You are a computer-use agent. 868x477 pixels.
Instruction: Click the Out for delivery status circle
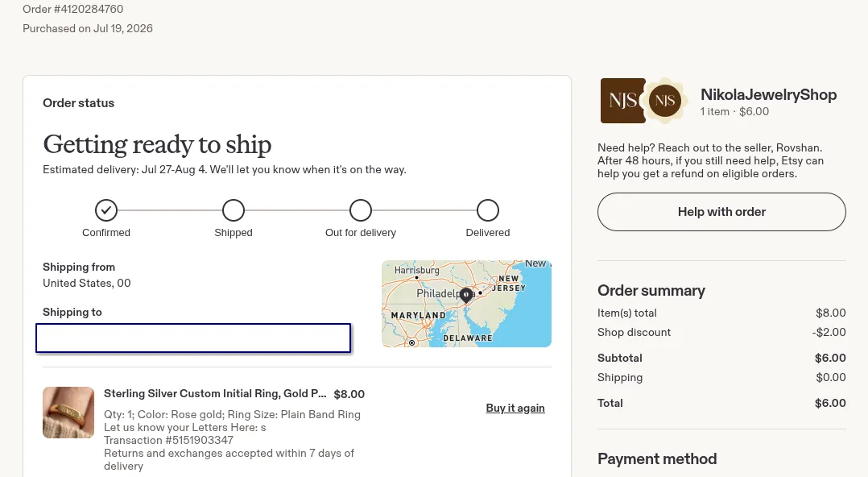tap(361, 210)
